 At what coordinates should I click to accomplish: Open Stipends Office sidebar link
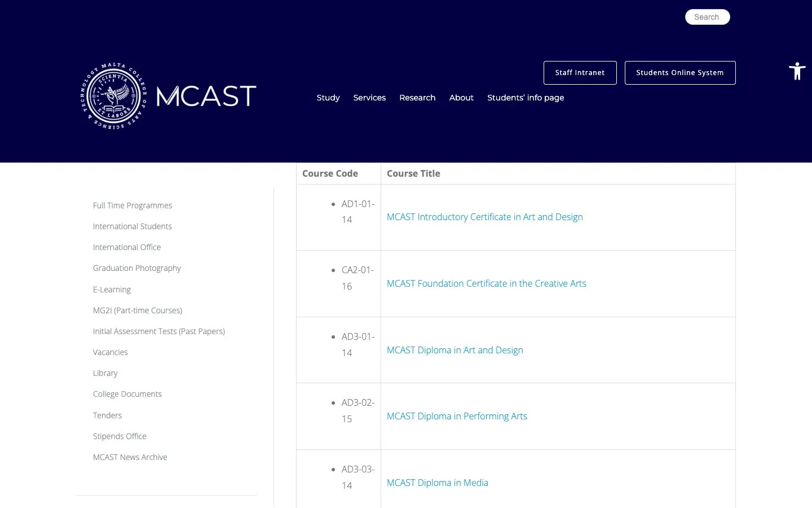120,436
